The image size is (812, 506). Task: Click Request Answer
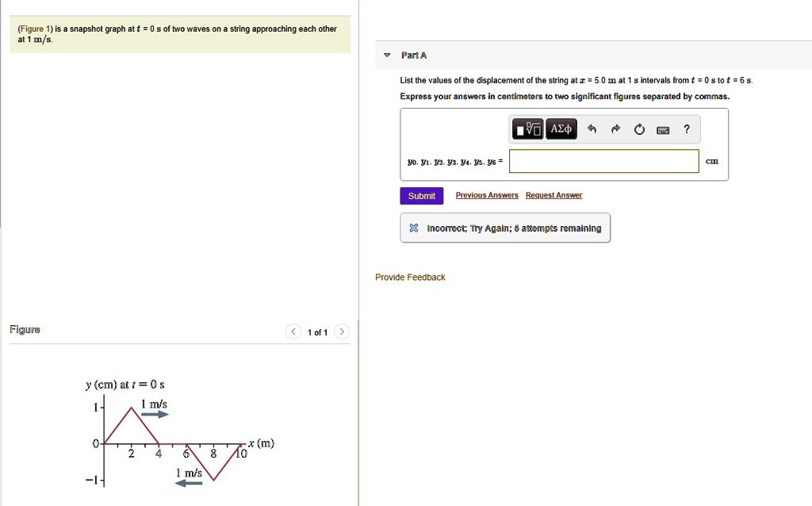[x=553, y=195]
